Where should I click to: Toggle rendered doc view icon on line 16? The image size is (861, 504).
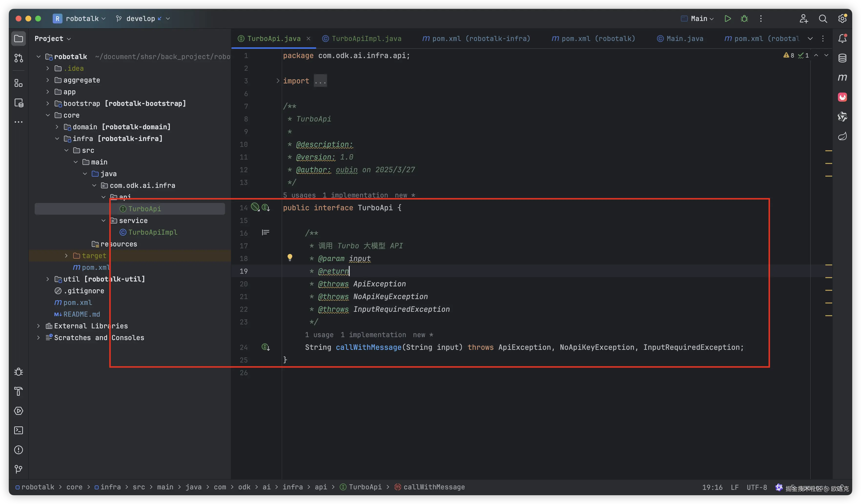click(x=266, y=232)
